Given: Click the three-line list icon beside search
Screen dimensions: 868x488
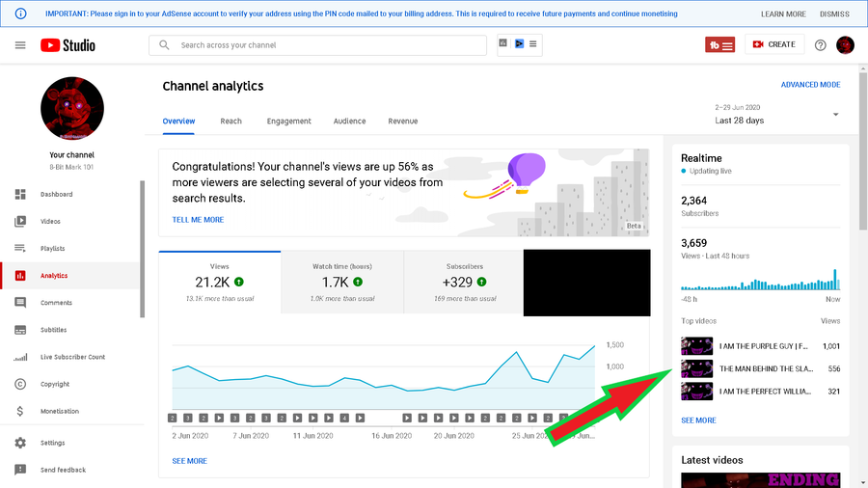Looking at the screenshot, I should (x=533, y=43).
